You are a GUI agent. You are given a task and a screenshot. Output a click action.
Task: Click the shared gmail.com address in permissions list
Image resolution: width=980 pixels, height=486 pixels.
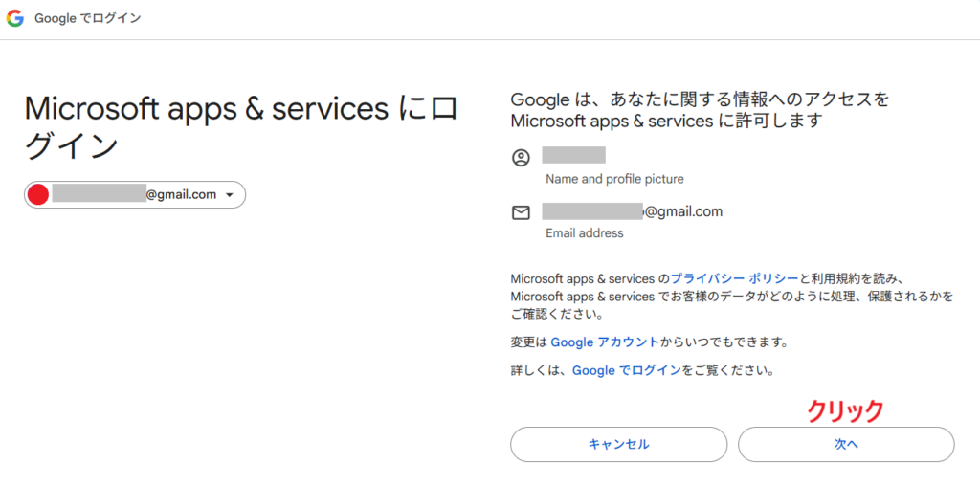pos(633,211)
